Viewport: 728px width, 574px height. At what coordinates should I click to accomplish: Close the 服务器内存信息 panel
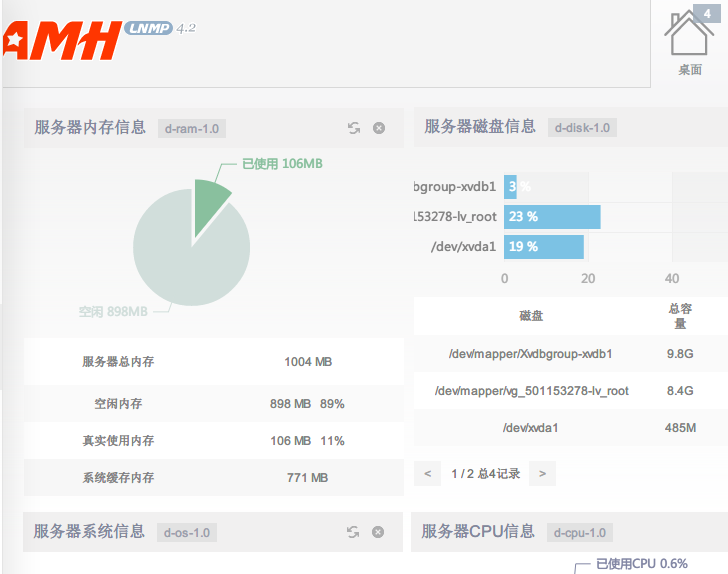[379, 128]
